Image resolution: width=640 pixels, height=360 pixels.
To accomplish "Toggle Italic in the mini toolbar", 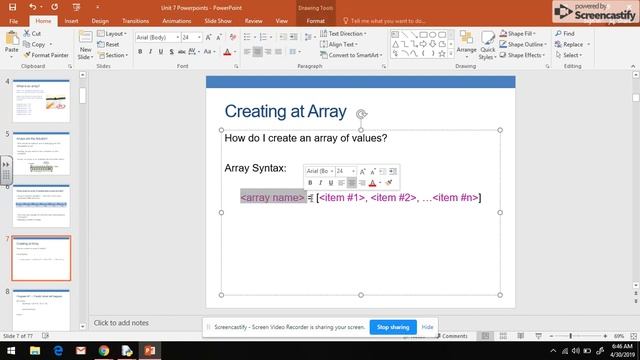I will coord(320,182).
